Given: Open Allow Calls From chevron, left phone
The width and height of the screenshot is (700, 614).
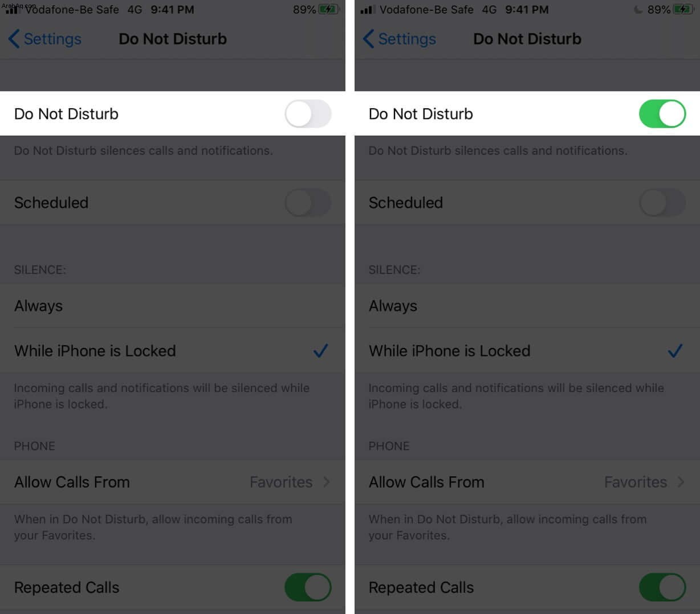Looking at the screenshot, I should (x=327, y=482).
